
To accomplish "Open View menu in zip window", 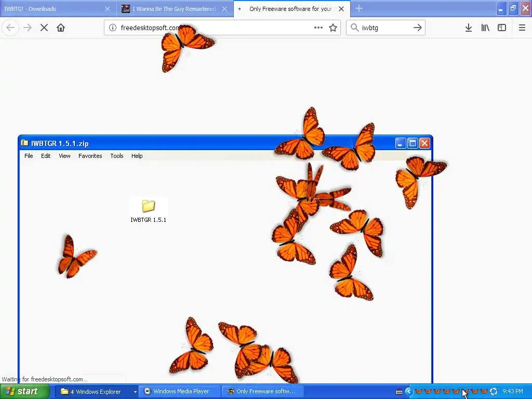I will pyautogui.click(x=64, y=156).
